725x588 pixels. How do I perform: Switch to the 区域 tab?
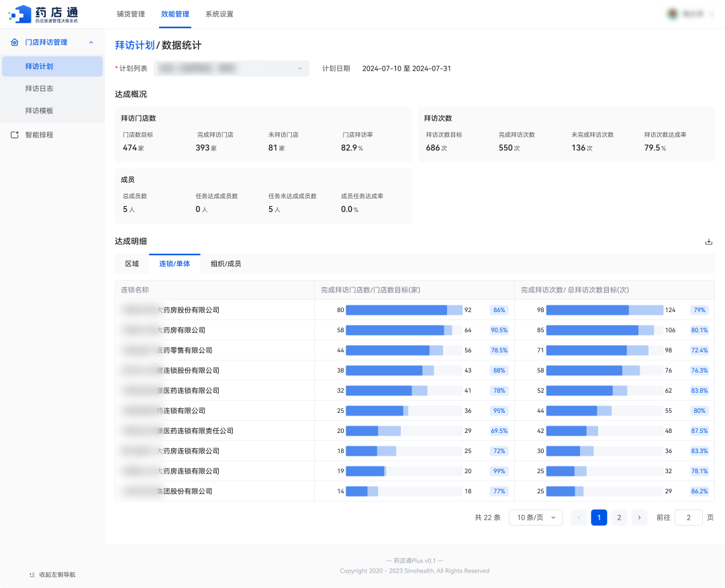132,264
